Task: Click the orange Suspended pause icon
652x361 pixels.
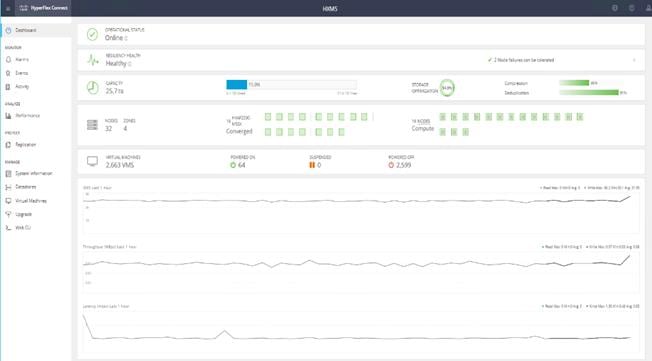Action: pyautogui.click(x=312, y=165)
